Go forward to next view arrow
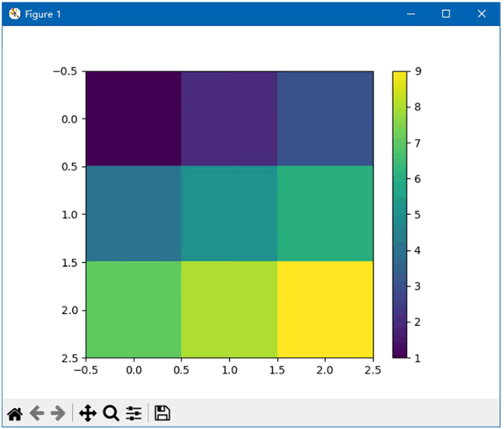This screenshot has height=429, width=504. tap(58, 413)
